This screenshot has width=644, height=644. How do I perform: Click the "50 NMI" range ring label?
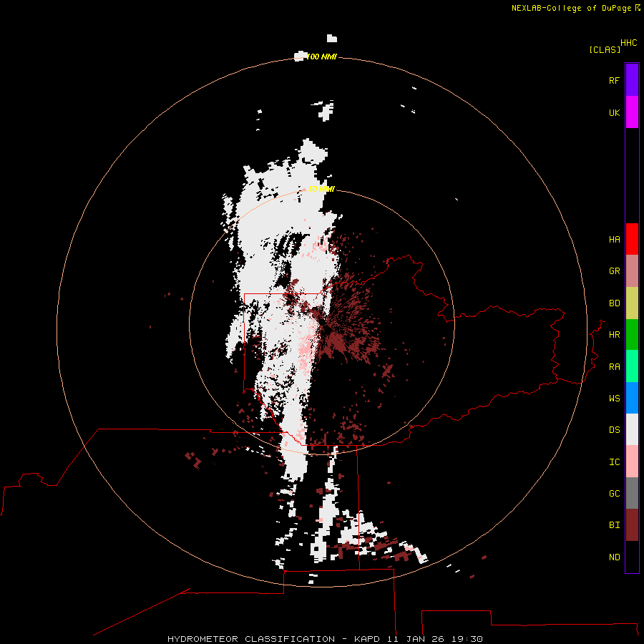321,189
